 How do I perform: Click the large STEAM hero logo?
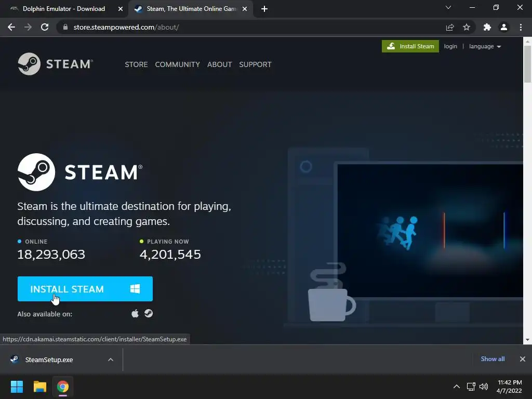click(x=80, y=172)
